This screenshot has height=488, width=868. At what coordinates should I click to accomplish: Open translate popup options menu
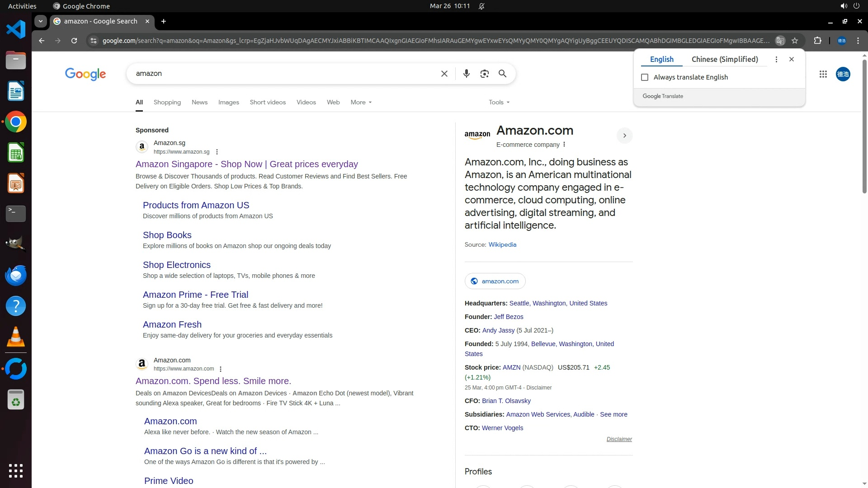(x=776, y=59)
